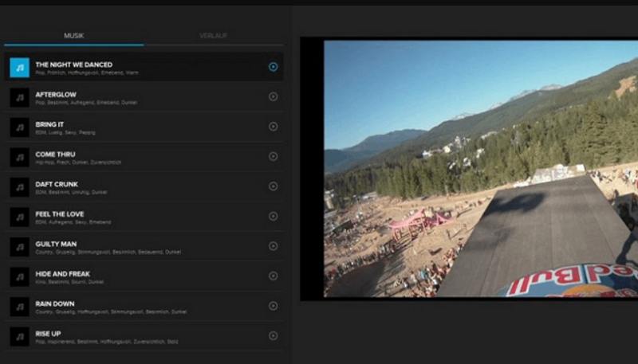
Task: Play preview of Rain Down track
Action: (273, 306)
